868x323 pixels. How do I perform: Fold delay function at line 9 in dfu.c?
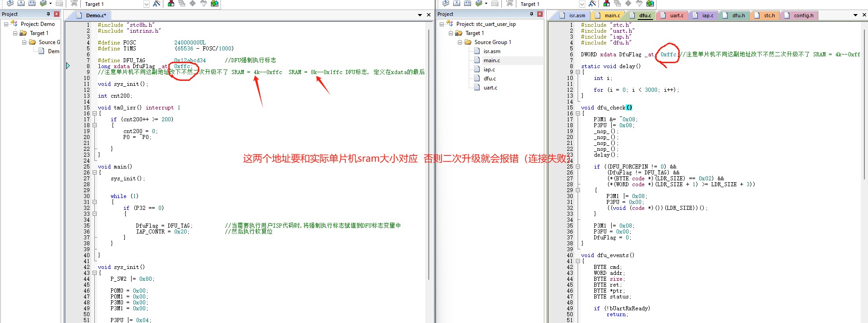point(578,72)
